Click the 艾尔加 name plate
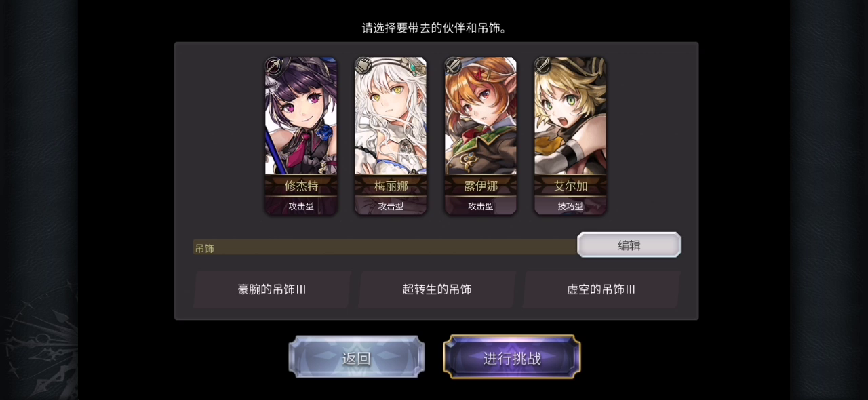Screen dimensions: 868x400 [570, 186]
